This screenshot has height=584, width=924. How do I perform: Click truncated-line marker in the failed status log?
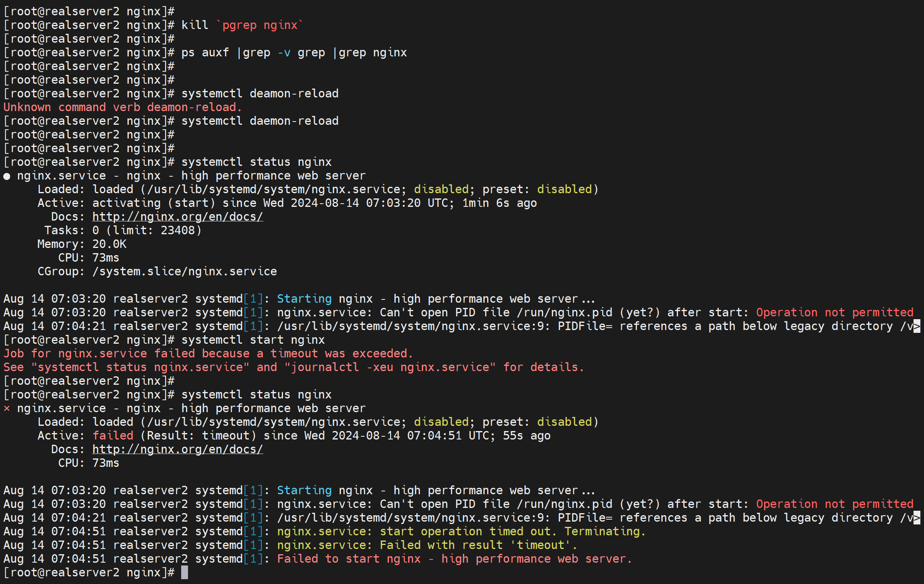click(x=917, y=518)
